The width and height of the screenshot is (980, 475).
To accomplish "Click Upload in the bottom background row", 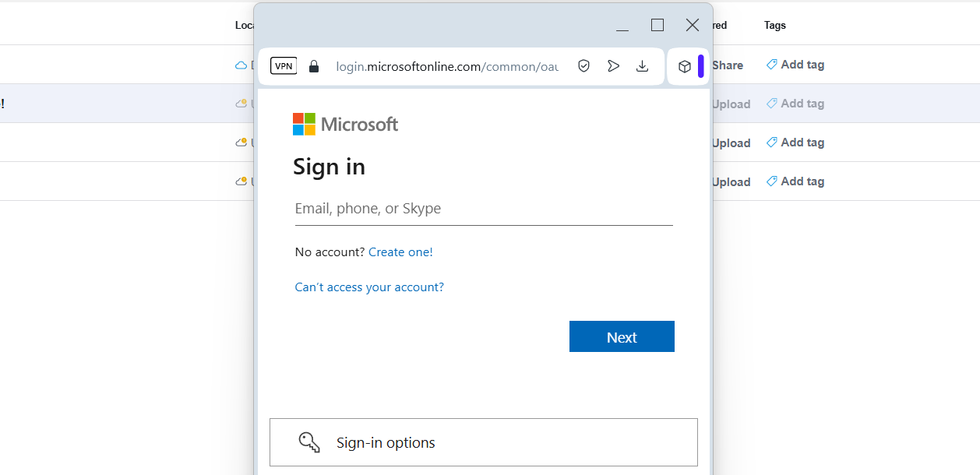I will (x=731, y=182).
